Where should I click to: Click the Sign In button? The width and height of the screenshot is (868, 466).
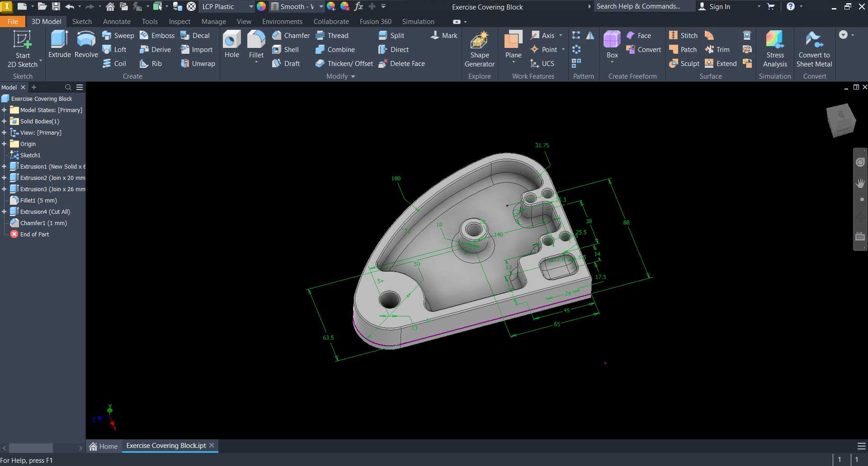[x=715, y=6]
